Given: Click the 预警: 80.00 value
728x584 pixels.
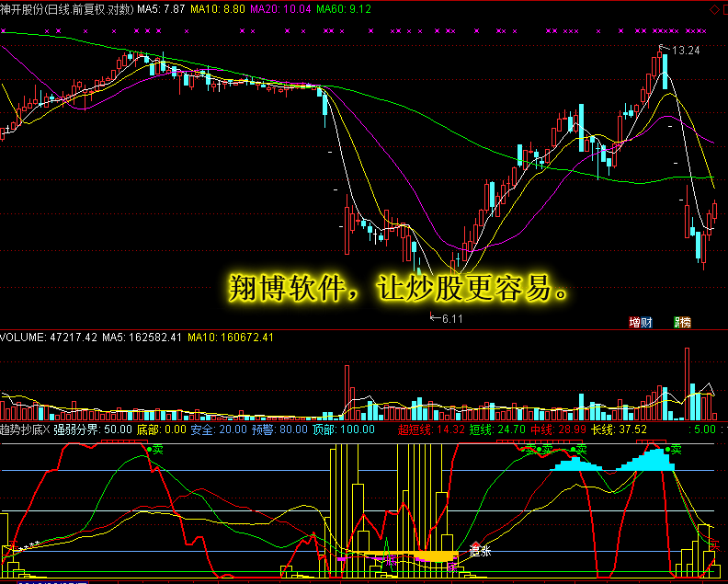Looking at the screenshot, I should coord(280,429).
